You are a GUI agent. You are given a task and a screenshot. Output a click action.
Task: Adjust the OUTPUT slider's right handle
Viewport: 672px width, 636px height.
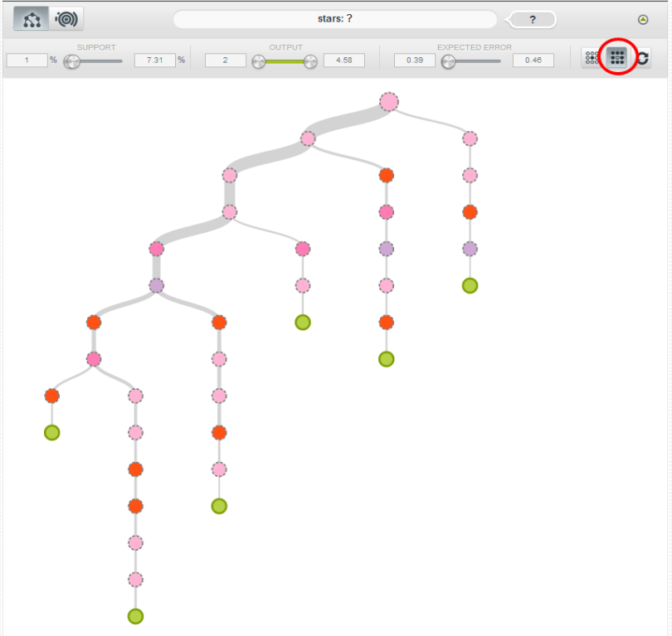coord(311,61)
